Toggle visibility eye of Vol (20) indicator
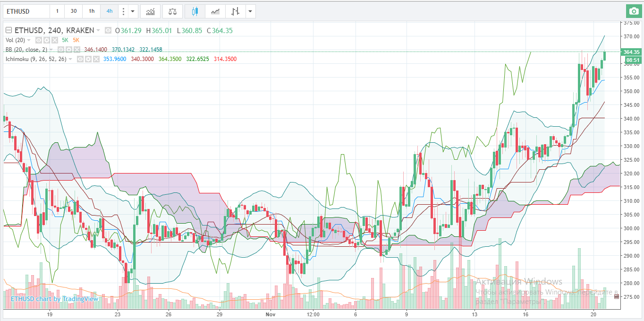The width and height of the screenshot is (644, 321). [x=39, y=41]
